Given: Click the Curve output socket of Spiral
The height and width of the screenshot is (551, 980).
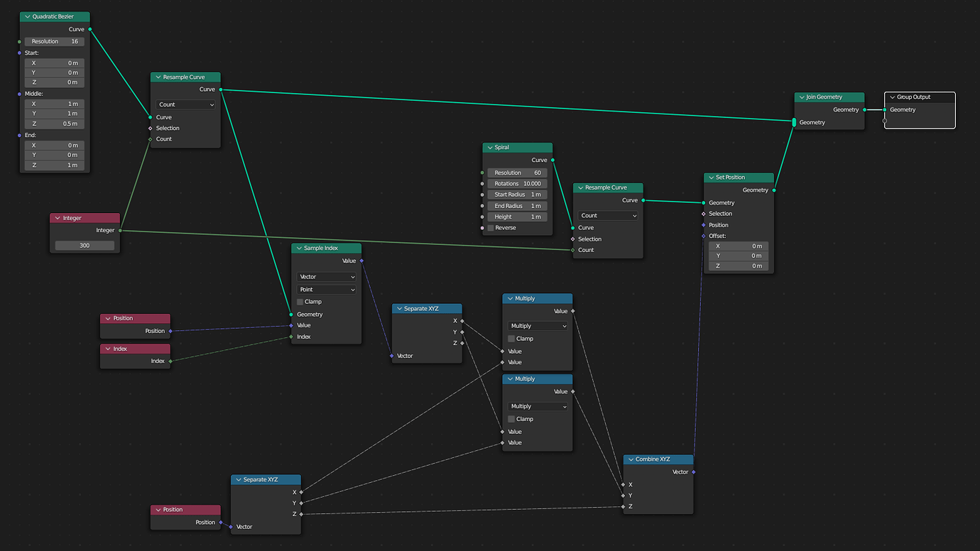Looking at the screenshot, I should [552, 160].
